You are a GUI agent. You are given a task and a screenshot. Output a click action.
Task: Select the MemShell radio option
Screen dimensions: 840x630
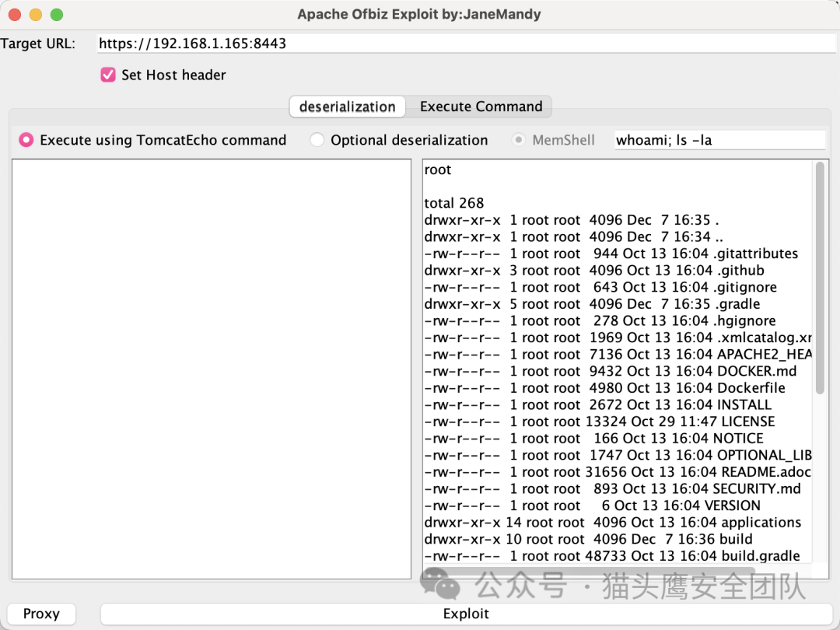[518, 140]
